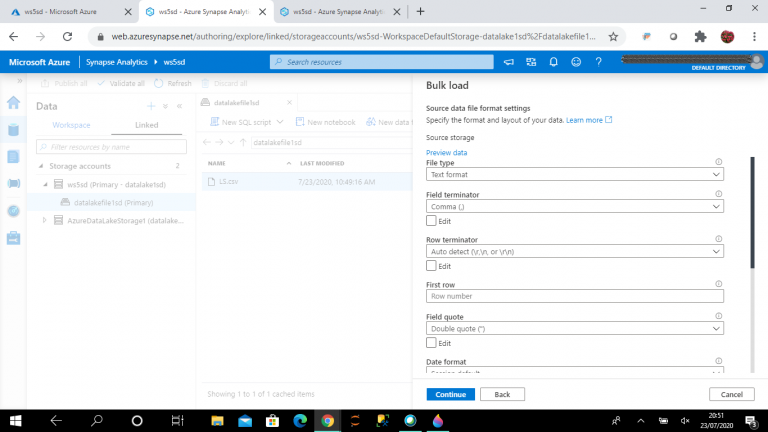This screenshot has width=768, height=432.
Task: Open the Data hub icon in sidebar
Action: pos(14,130)
